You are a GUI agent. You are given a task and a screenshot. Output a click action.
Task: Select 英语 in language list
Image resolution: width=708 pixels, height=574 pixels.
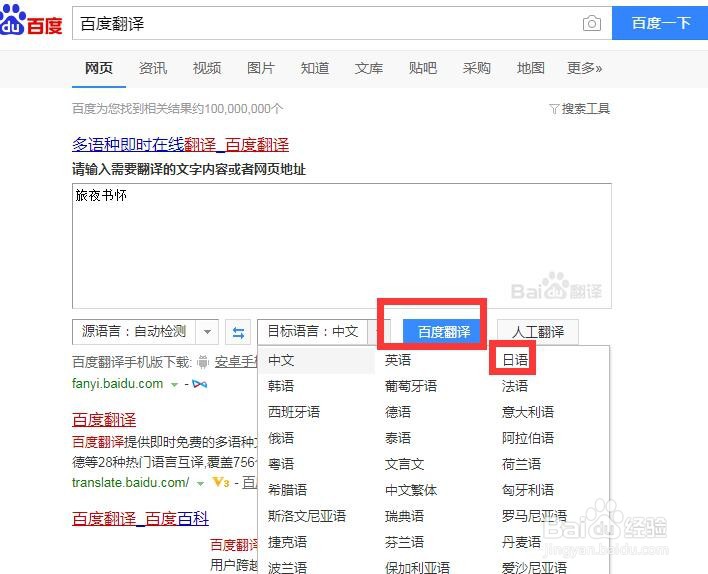(398, 360)
